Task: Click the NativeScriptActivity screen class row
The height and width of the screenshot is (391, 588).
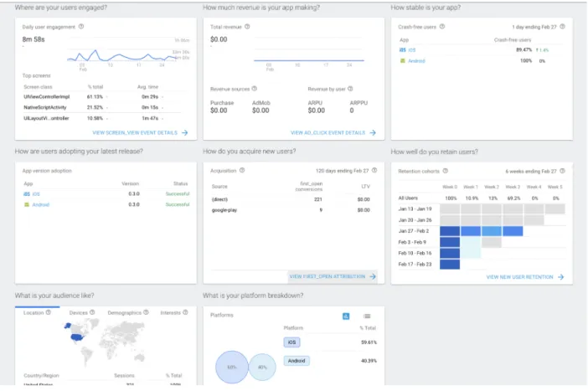Action: (101, 107)
